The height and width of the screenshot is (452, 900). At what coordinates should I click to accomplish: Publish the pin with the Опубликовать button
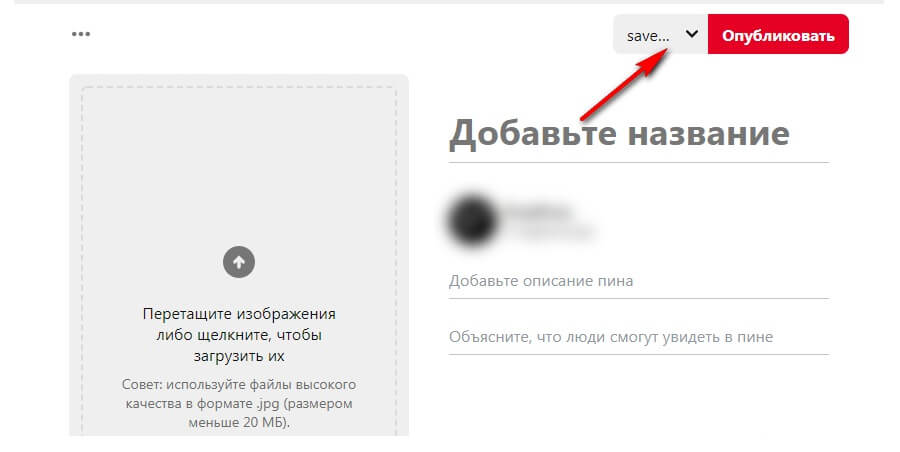(x=778, y=34)
